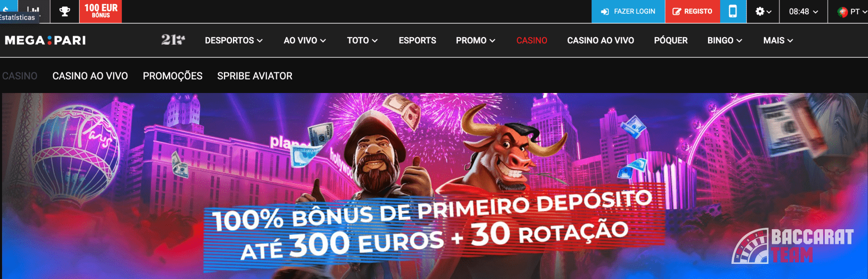Click the MegaPari logo

(45, 40)
